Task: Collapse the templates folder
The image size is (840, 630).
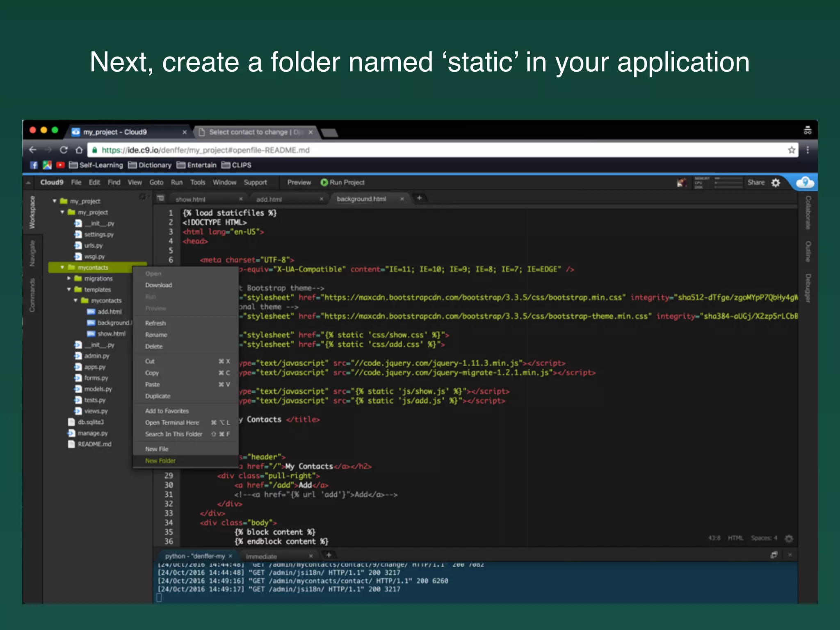Action: click(69, 290)
